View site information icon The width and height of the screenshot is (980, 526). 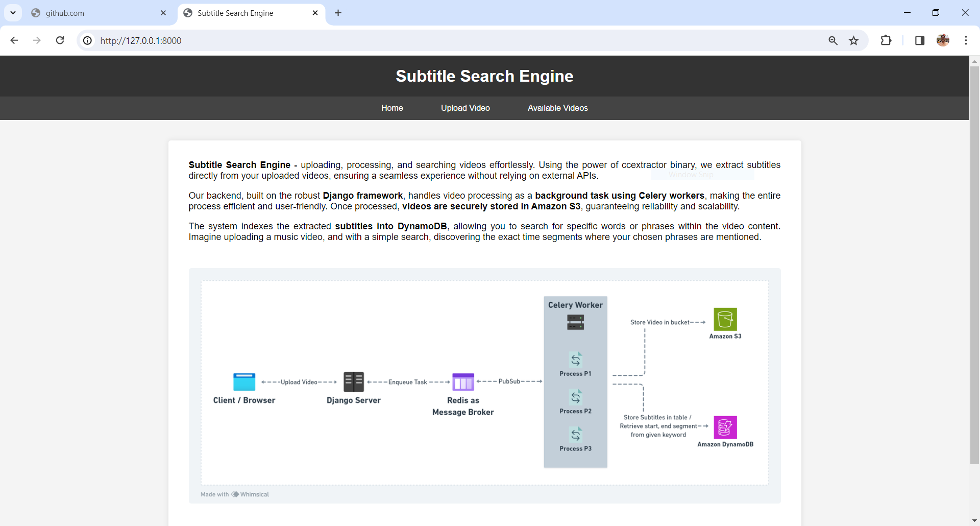pos(88,40)
